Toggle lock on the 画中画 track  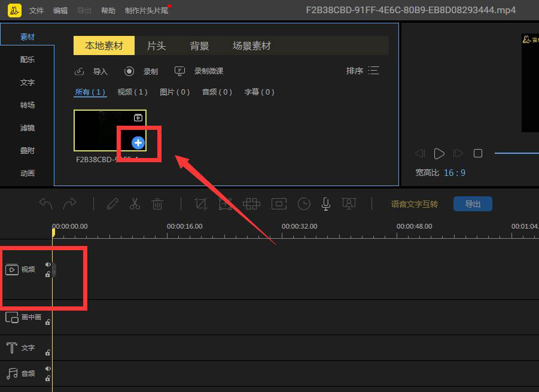coord(48,322)
